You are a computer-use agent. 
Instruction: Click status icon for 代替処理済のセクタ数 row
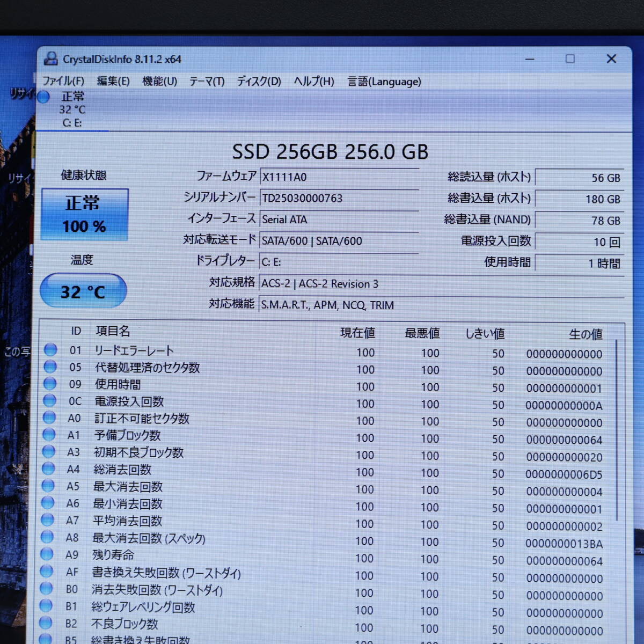[x=50, y=367]
